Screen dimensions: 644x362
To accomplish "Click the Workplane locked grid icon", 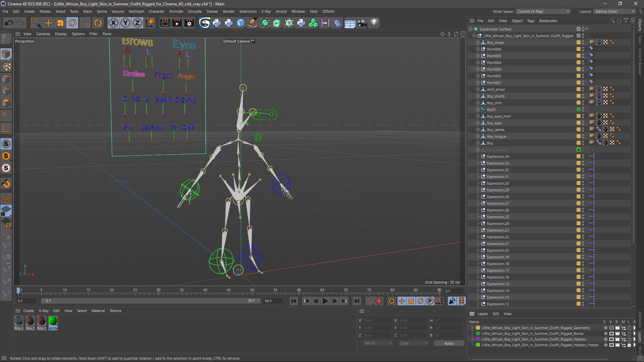I will (6, 211).
